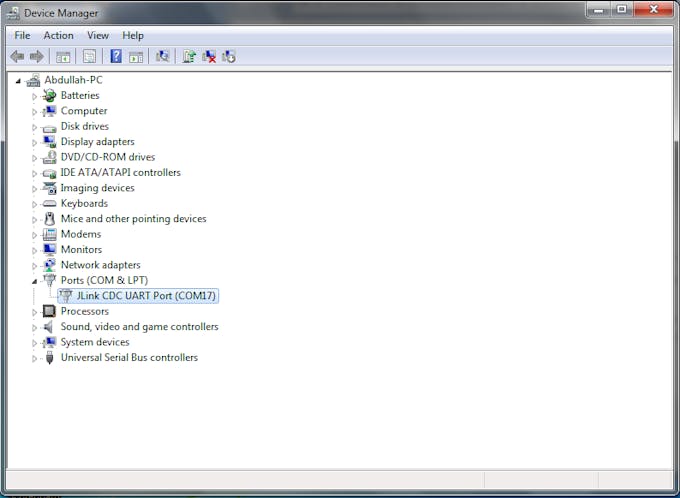Expand the Batteries node arrow
This screenshot has width=680, height=498.
click(x=34, y=96)
